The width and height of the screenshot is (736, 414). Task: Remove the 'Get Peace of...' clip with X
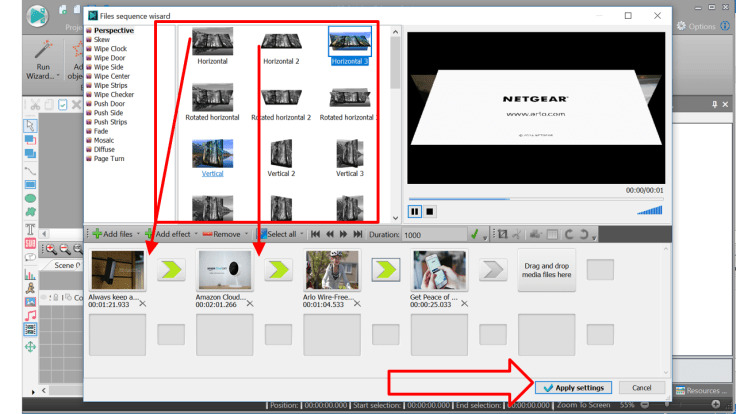point(464,304)
